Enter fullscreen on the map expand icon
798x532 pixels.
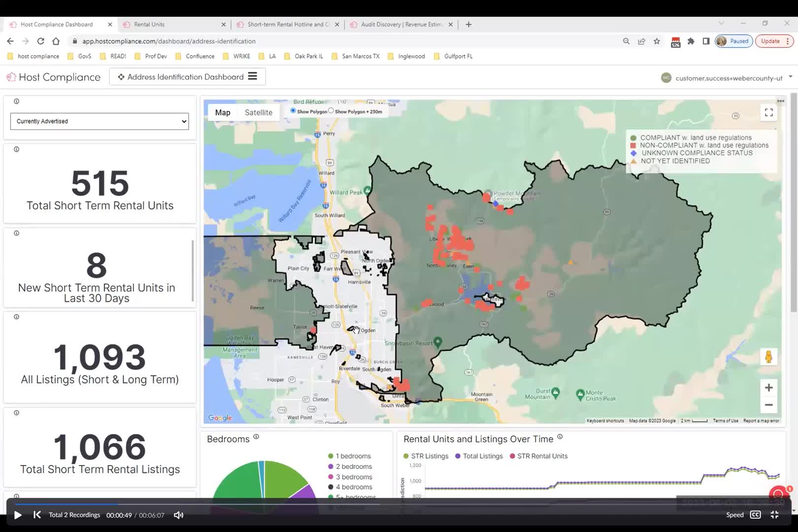click(768, 112)
